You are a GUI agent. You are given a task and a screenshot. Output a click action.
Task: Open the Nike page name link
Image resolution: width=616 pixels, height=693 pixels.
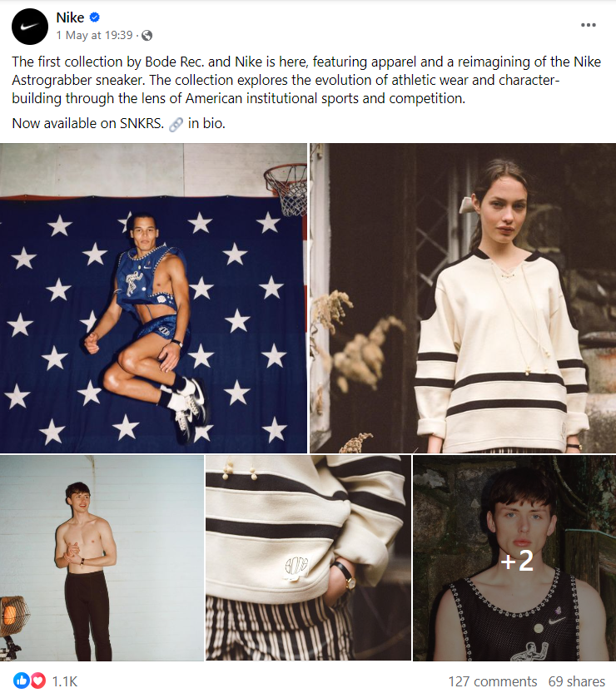(x=70, y=17)
